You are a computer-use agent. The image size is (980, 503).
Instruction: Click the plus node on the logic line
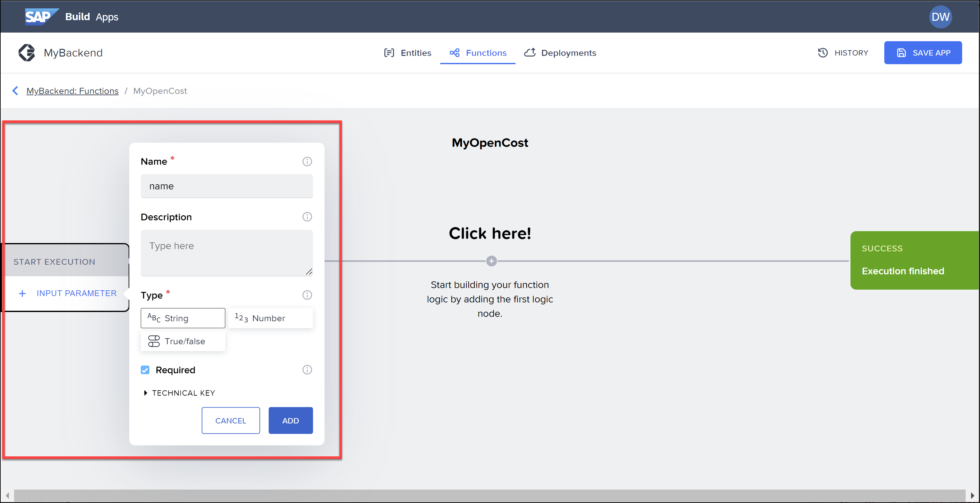pyautogui.click(x=491, y=261)
